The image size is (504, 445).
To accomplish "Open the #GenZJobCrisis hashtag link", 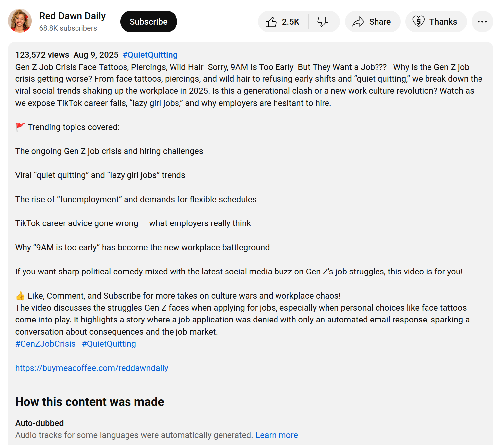I will click(45, 344).
